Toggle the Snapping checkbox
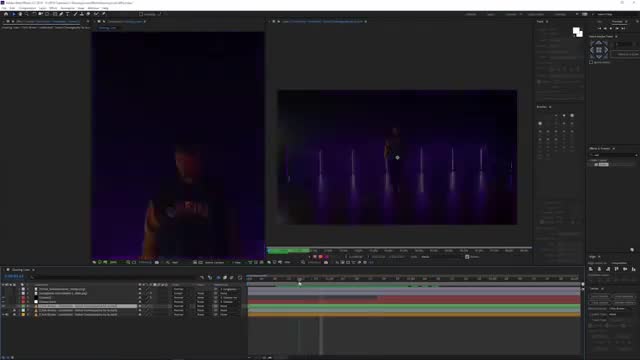 tap(141, 14)
